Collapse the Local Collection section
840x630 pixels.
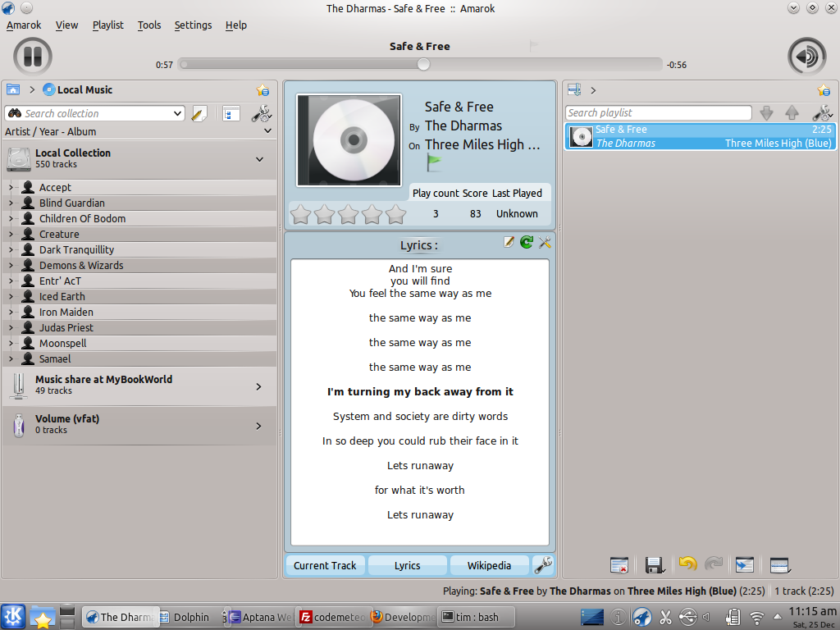coord(259,159)
